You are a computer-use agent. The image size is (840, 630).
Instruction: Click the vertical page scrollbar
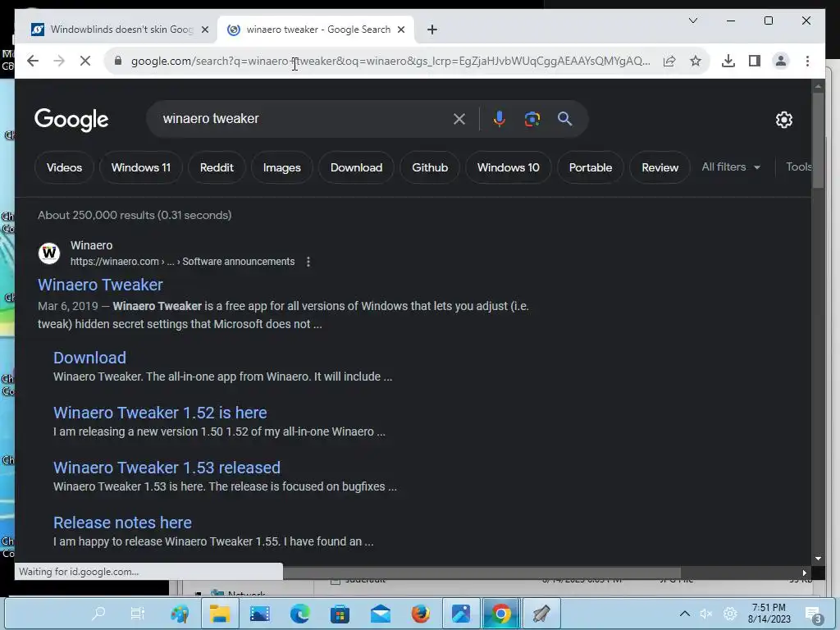818,140
